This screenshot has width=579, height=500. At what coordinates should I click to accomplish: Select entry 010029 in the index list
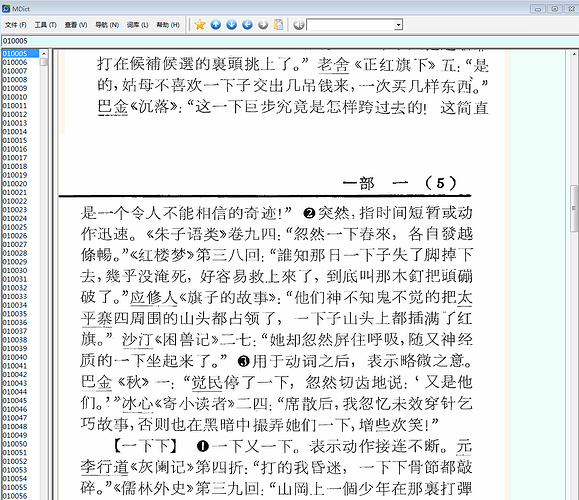pyautogui.click(x=15, y=262)
